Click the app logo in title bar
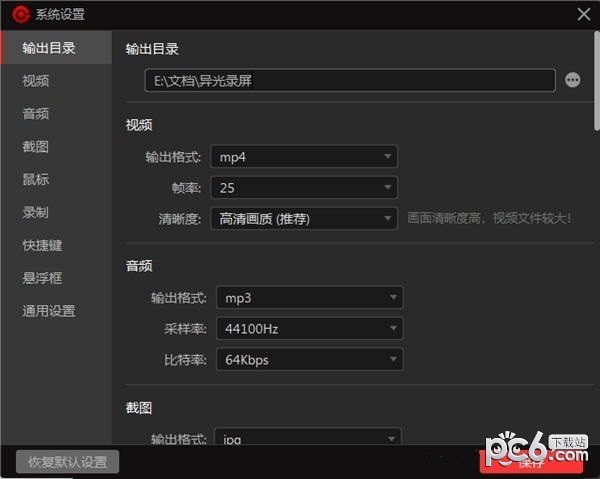Image resolution: width=600 pixels, height=479 pixels. pyautogui.click(x=18, y=14)
